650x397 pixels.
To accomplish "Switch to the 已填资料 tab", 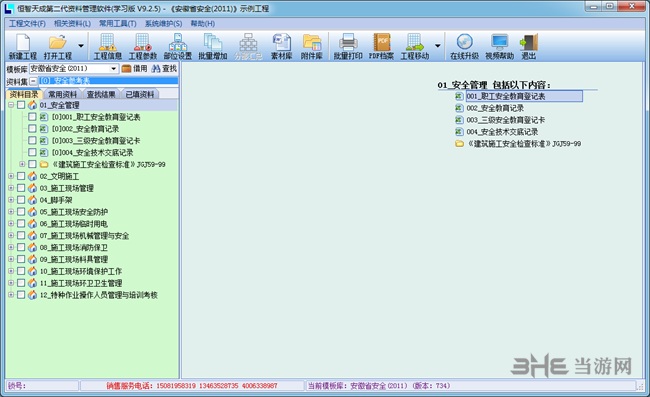I will click(140, 94).
